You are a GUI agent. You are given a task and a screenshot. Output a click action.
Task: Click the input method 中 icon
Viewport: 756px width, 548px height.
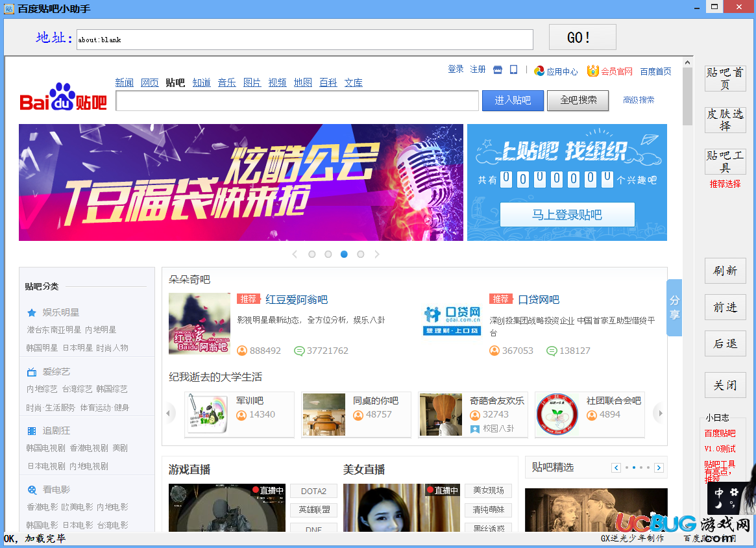click(x=719, y=493)
